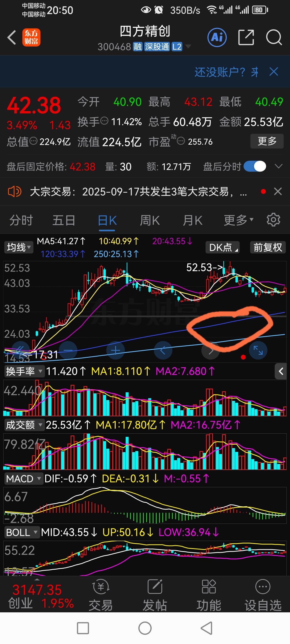Tap the 深股通 badge

point(157,47)
